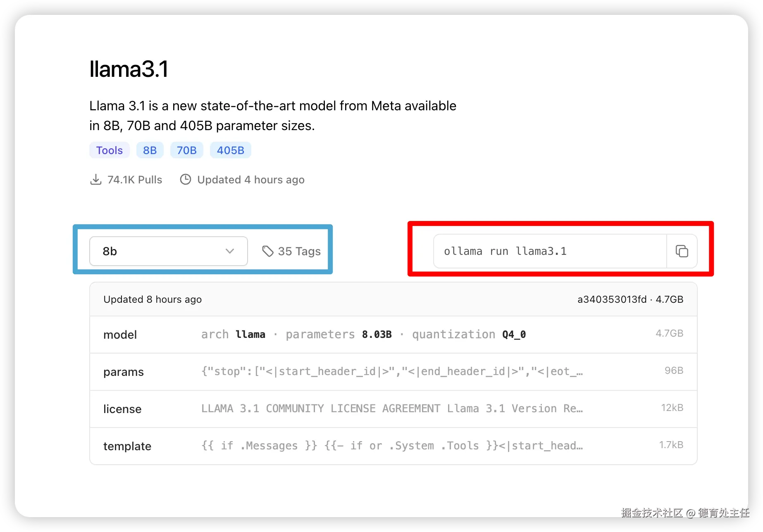Click the llama3.1 page title
Screen dimensions: 763x532
129,69
